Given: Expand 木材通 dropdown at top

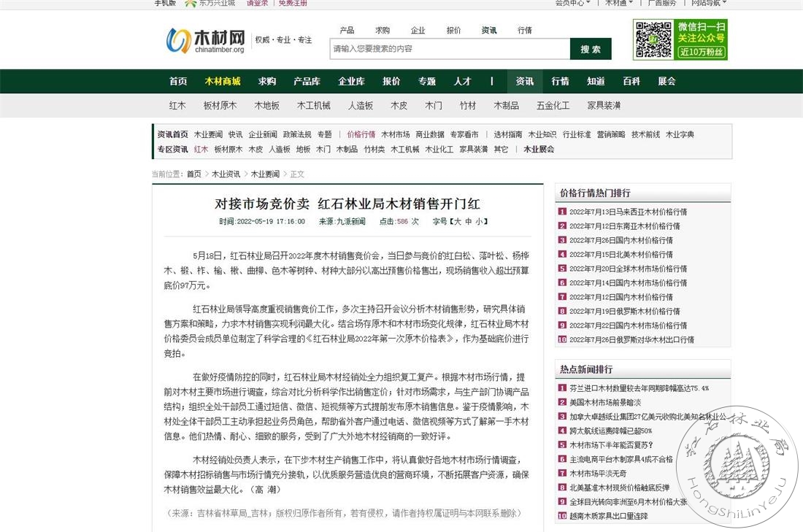Looking at the screenshot, I should (x=619, y=3).
